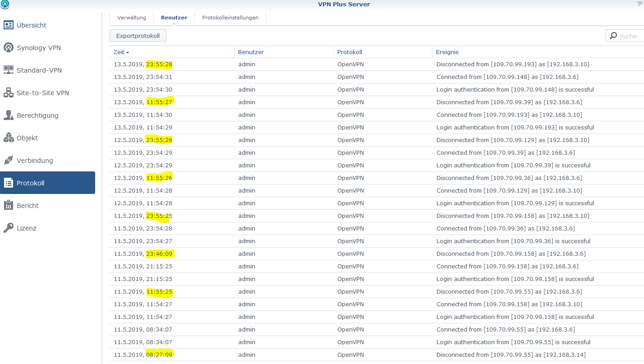Click the Site-to-Site VPN network icon
The width and height of the screenshot is (644, 364).
[x=9, y=93]
